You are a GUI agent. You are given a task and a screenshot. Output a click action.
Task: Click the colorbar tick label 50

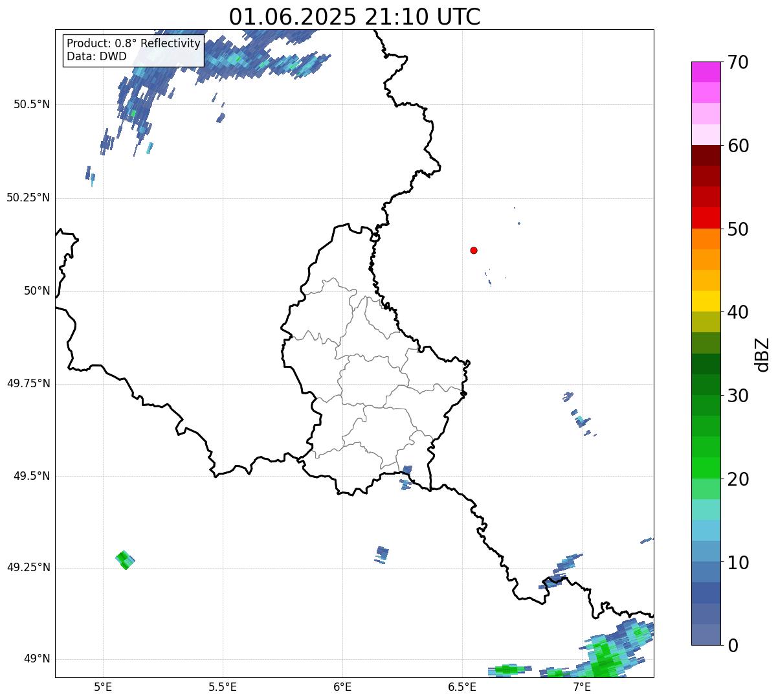pyautogui.click(x=738, y=229)
